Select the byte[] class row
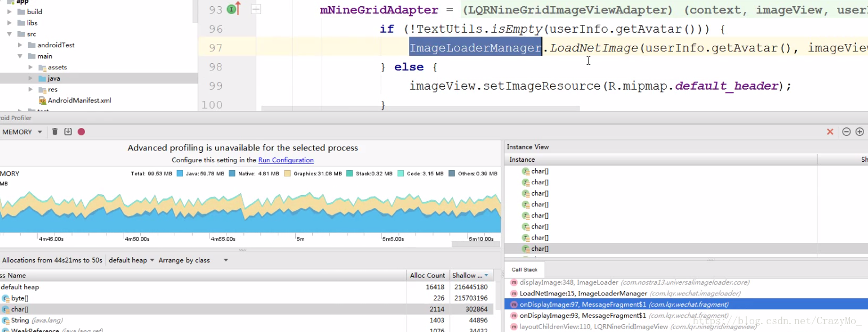Viewport: 868px width, 332px height. pyautogui.click(x=20, y=298)
